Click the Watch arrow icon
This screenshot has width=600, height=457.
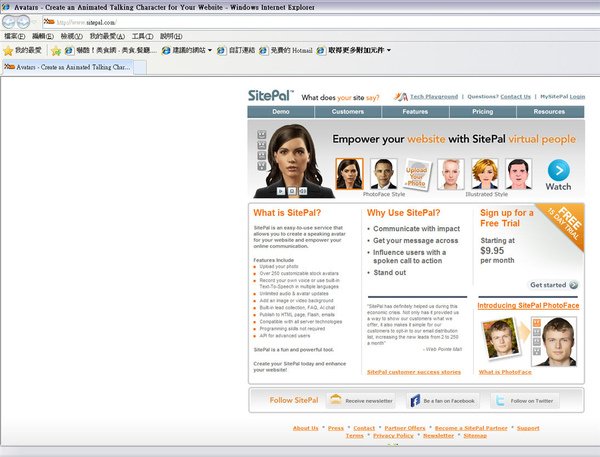[x=559, y=170]
